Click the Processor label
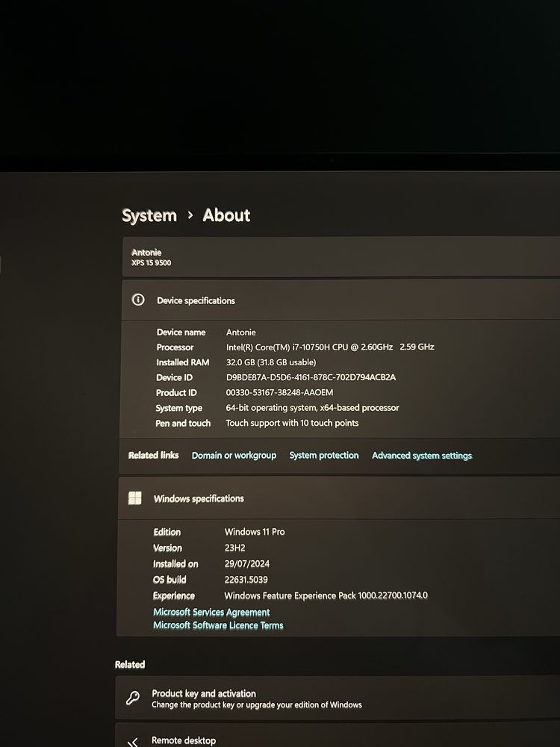The image size is (560, 747). [175, 347]
